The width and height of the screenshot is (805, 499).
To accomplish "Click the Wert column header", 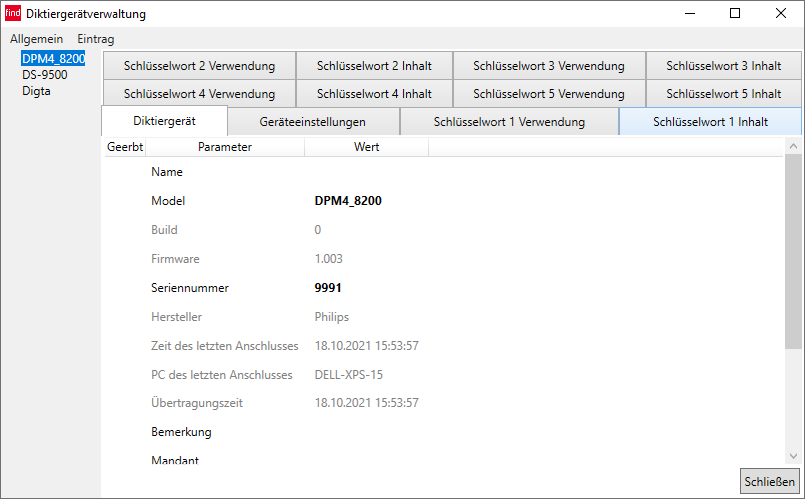I will pyautogui.click(x=367, y=147).
